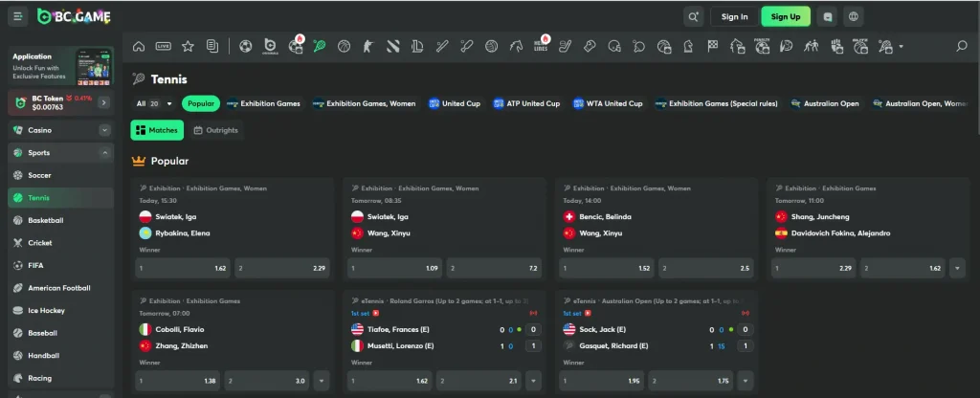Open the Home icon in sports bar
980x398 pixels.
(x=139, y=46)
